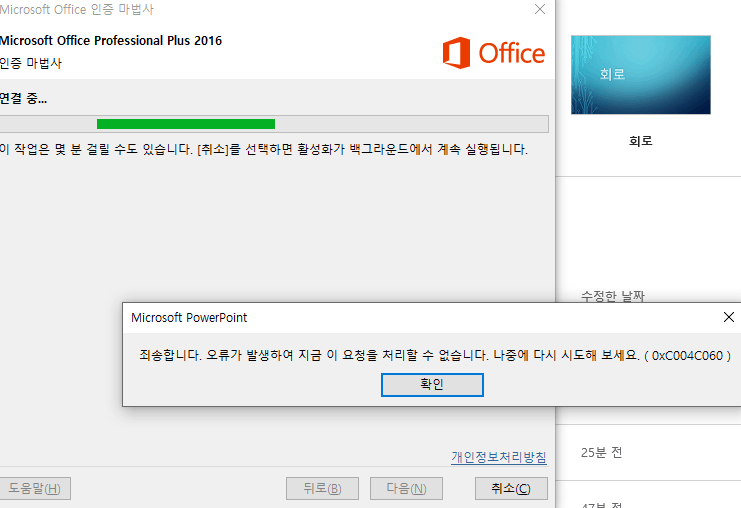This screenshot has width=741, height=508.
Task: Close the Microsoft PowerPoint error dialog
Action: 728,317
